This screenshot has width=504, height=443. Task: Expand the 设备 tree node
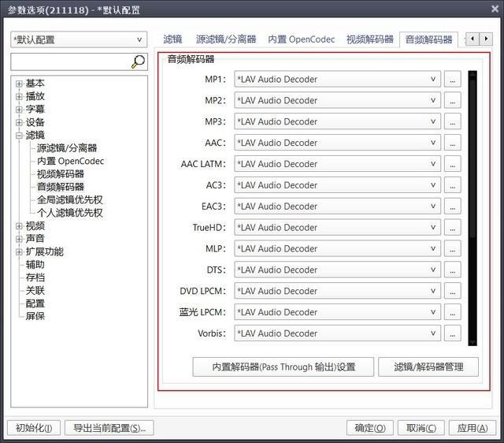point(19,122)
